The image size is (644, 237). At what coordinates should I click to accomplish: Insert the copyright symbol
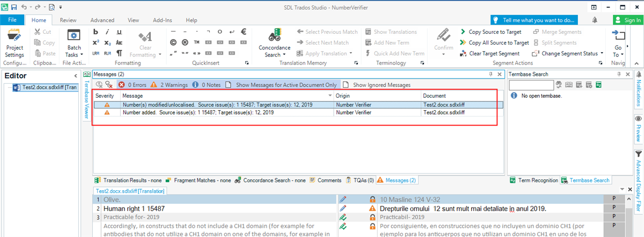173,42
